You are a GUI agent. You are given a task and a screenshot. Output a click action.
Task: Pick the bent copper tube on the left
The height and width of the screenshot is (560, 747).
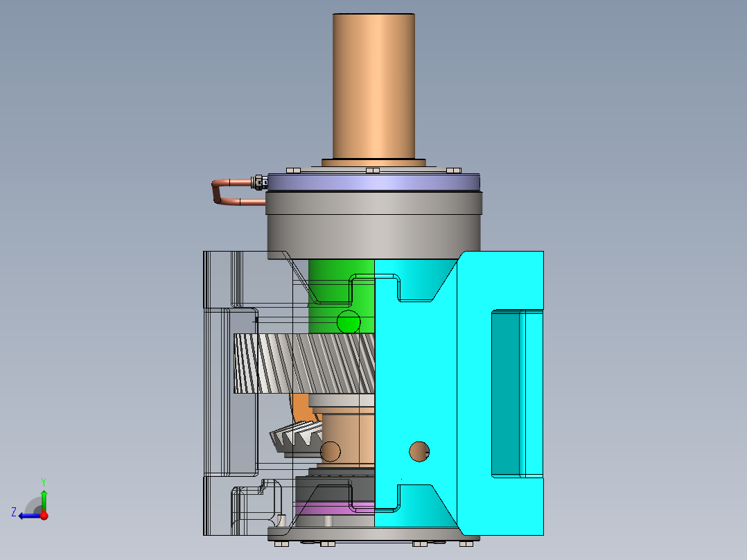(234, 192)
